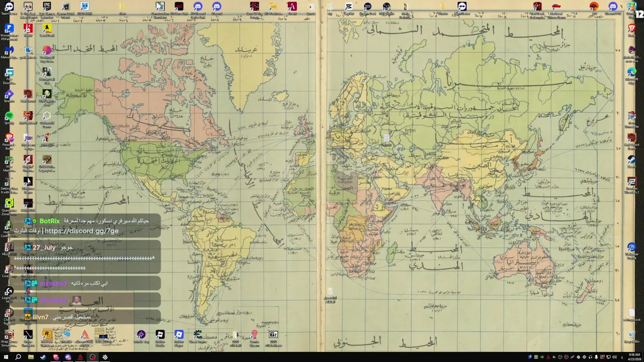
Task: Open the Construction Simulator desktop shortcut
Action: click(160, 9)
